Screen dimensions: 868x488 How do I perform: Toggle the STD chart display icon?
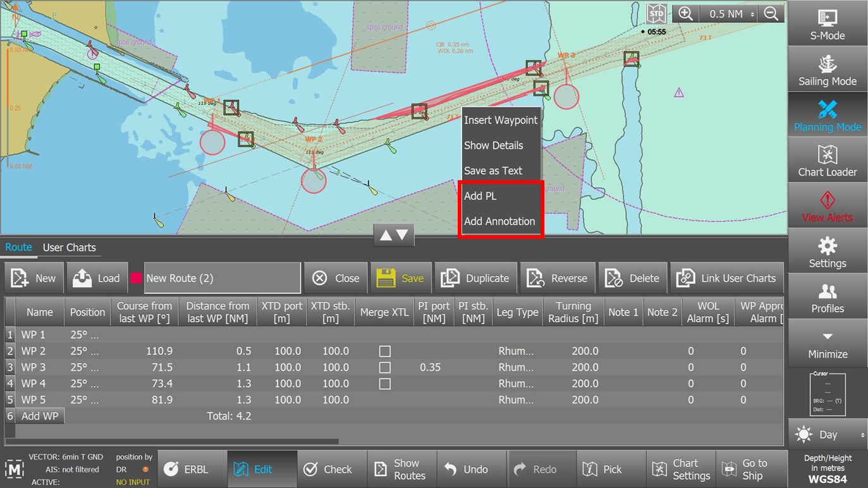coord(656,14)
